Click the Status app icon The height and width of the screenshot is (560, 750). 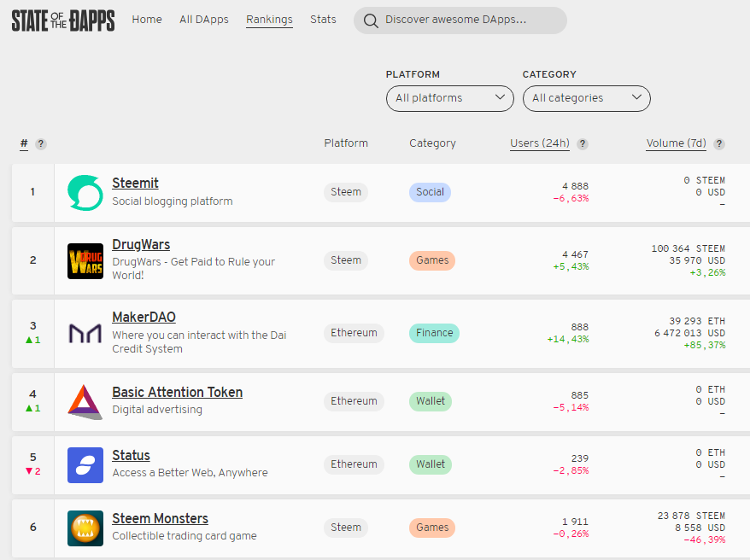click(85, 464)
